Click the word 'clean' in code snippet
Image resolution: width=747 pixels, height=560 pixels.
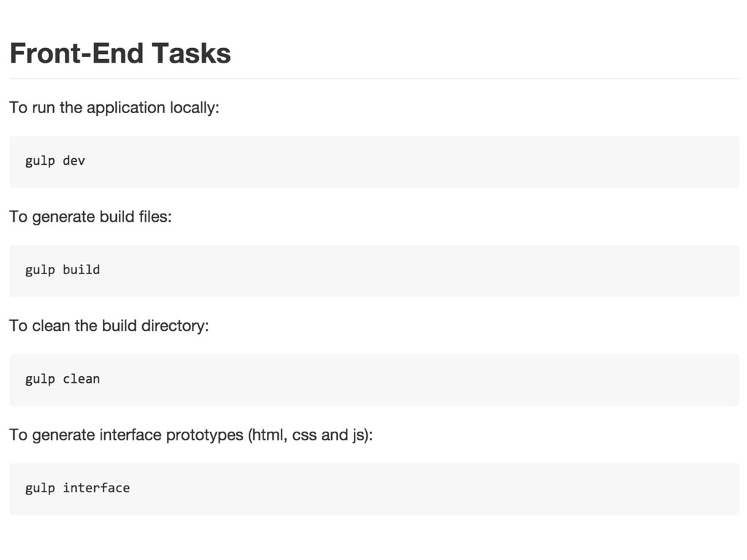coord(82,378)
